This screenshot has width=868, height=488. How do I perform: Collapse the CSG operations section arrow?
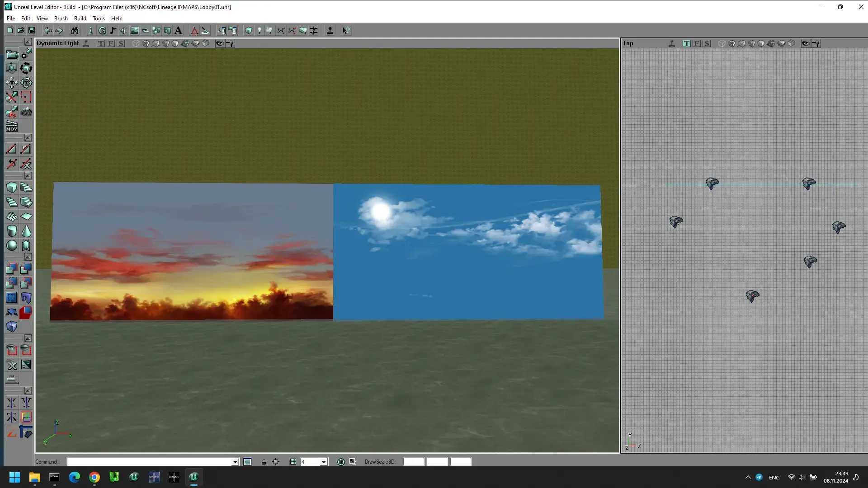[x=28, y=257]
